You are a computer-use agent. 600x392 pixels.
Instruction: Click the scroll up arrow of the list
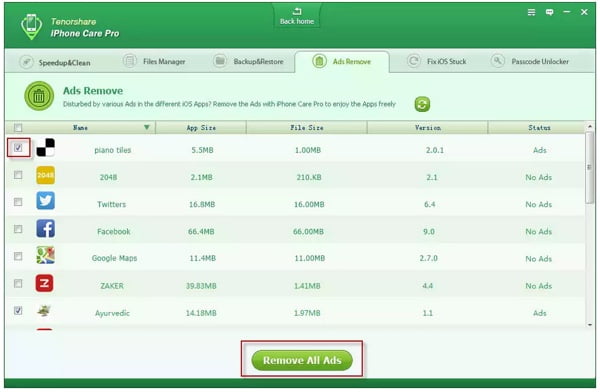point(590,126)
